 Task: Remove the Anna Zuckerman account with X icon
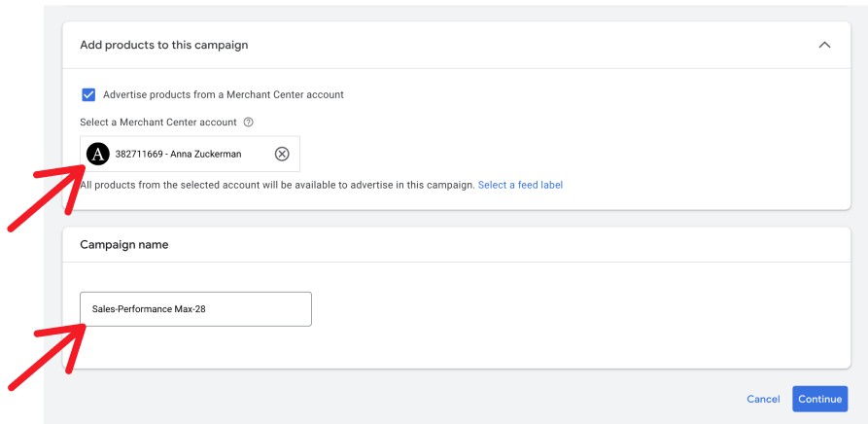click(x=282, y=154)
